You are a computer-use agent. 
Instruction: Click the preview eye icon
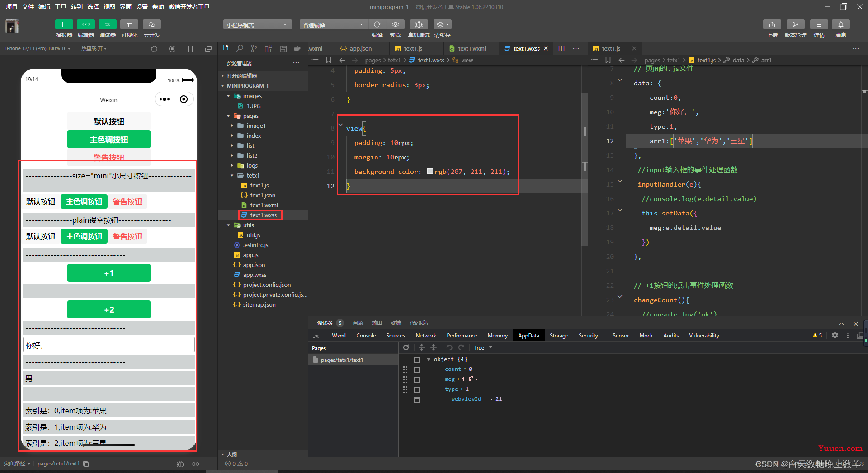pos(396,24)
